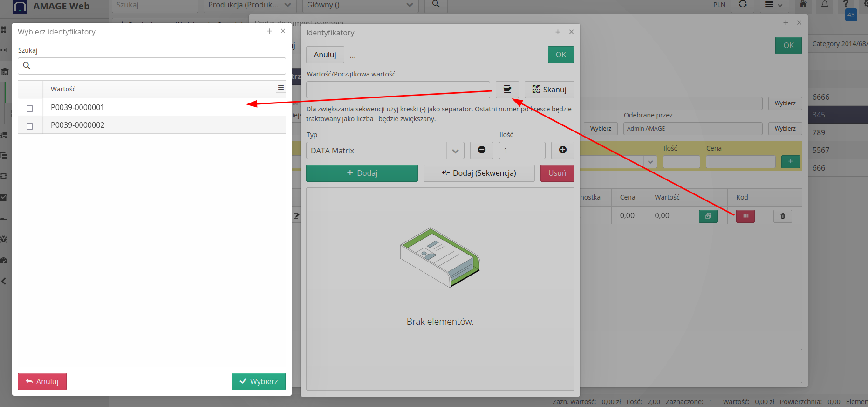
Task: Check the P0039-0000001 checkbox
Action: tap(30, 108)
